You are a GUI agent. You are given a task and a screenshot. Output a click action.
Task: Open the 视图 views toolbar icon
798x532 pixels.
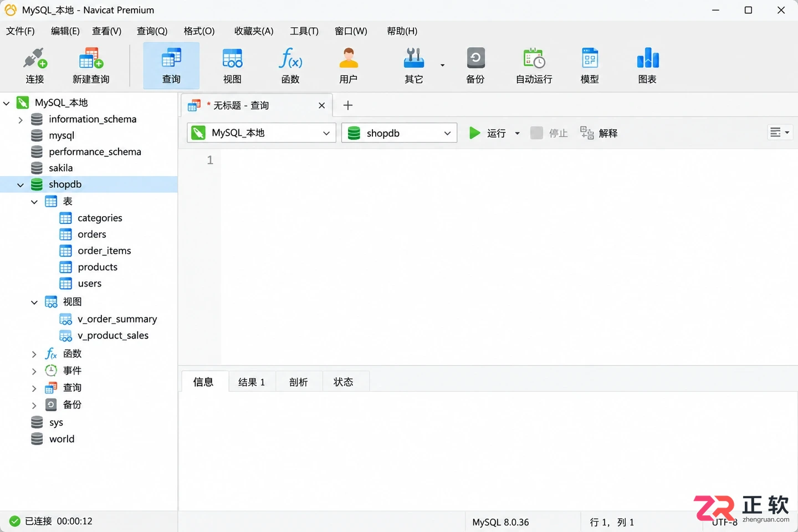tap(232, 58)
